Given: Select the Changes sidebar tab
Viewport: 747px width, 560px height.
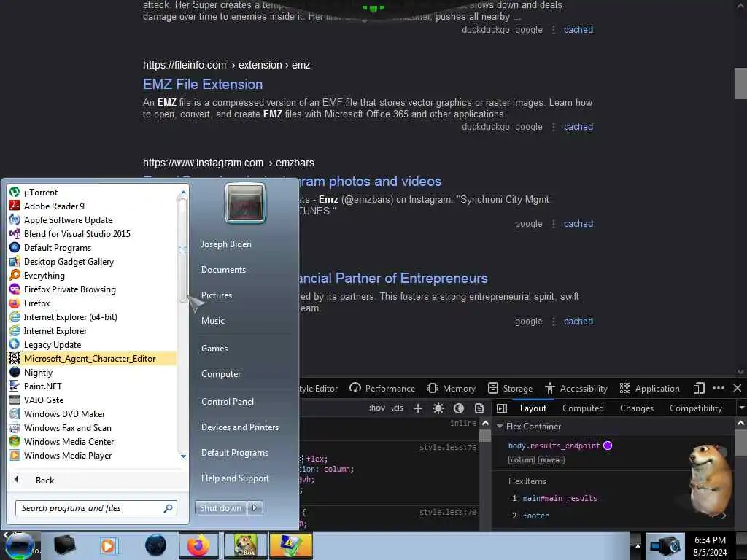Looking at the screenshot, I should [x=636, y=408].
